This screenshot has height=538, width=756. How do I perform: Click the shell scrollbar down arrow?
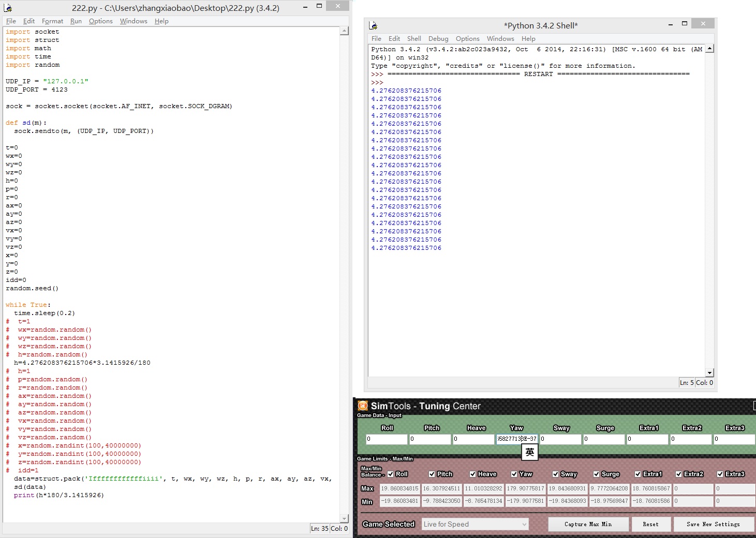(x=709, y=372)
